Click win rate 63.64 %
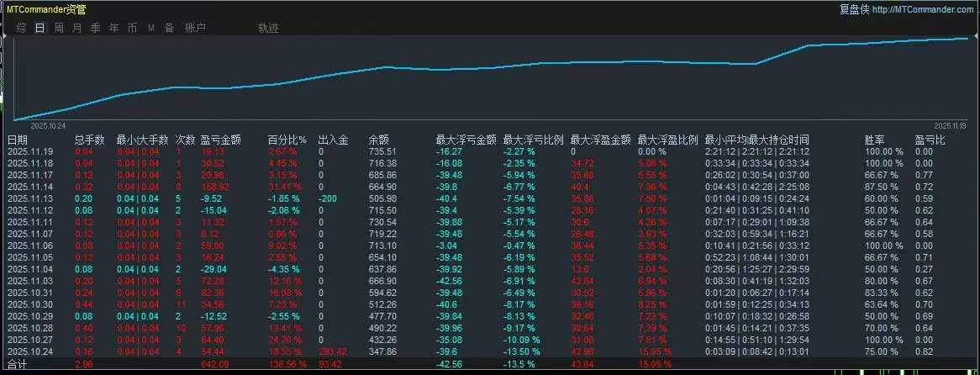980x375 pixels. click(x=882, y=304)
